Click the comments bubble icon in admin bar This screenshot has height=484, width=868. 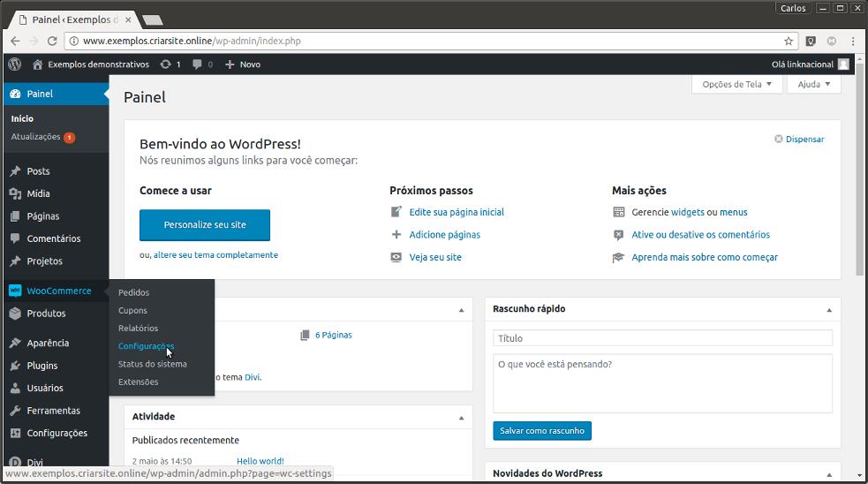tap(198, 64)
